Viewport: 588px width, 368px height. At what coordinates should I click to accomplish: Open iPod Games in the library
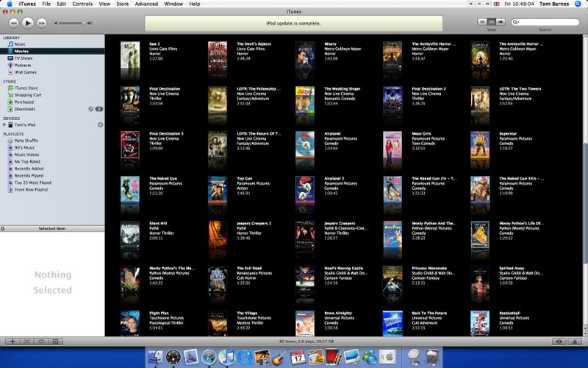click(25, 72)
